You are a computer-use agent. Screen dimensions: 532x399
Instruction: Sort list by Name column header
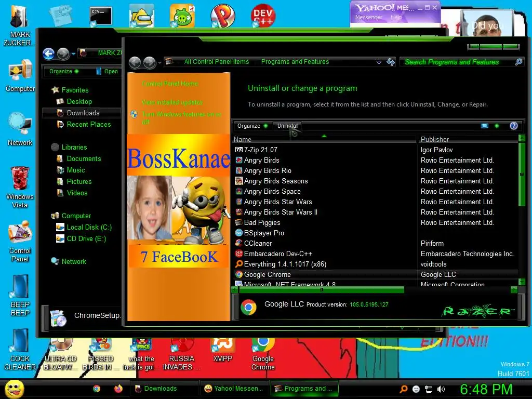(324, 139)
